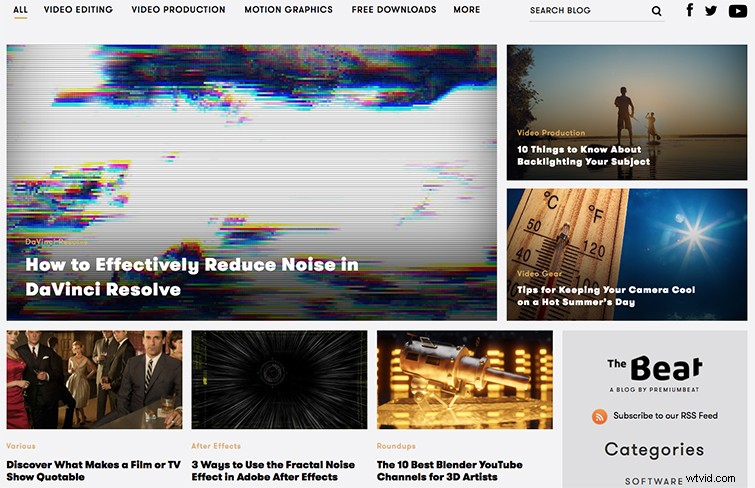Screen dimensions: 755x488
Task: Open the Video Editing menu item
Action: [x=78, y=10]
